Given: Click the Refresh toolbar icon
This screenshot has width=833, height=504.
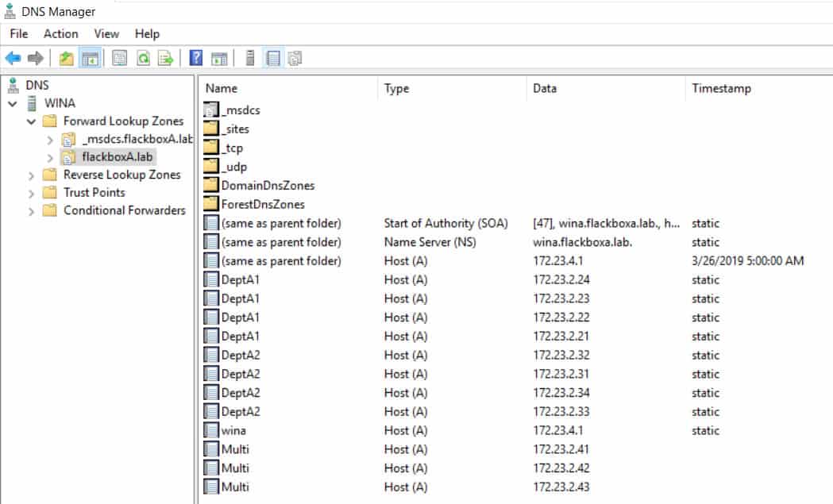Looking at the screenshot, I should pos(143,58).
